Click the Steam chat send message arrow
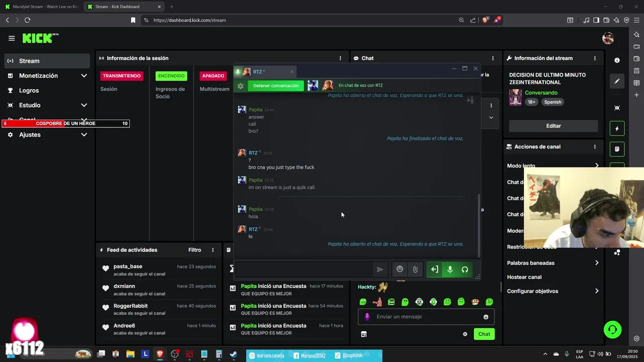This screenshot has height=362, width=644. click(x=380, y=269)
